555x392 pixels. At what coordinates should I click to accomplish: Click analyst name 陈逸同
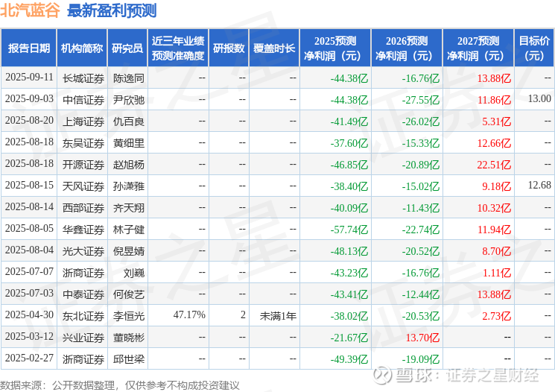[128, 78]
